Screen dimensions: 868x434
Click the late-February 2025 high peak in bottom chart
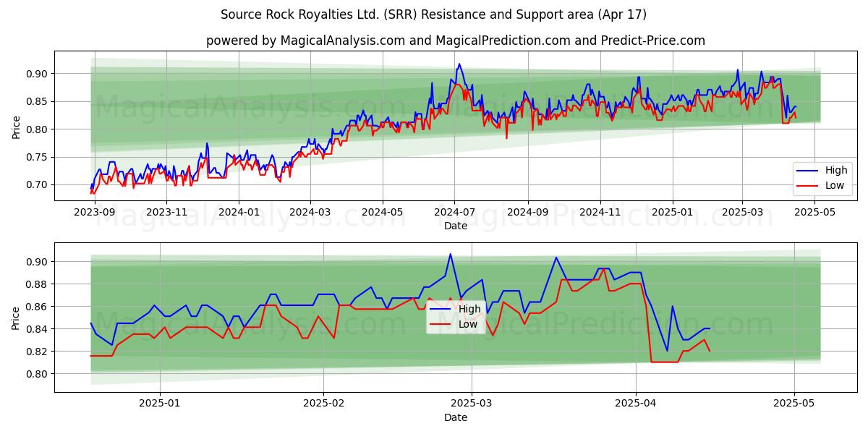(450, 254)
